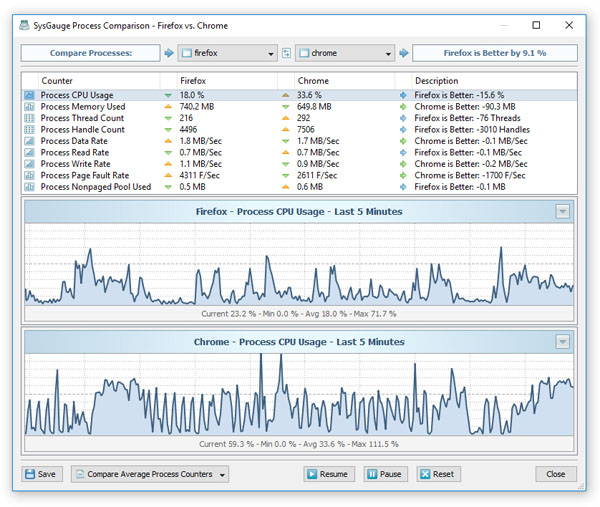This screenshot has height=507, width=600.
Task: Click the Description column header
Action: [x=494, y=81]
